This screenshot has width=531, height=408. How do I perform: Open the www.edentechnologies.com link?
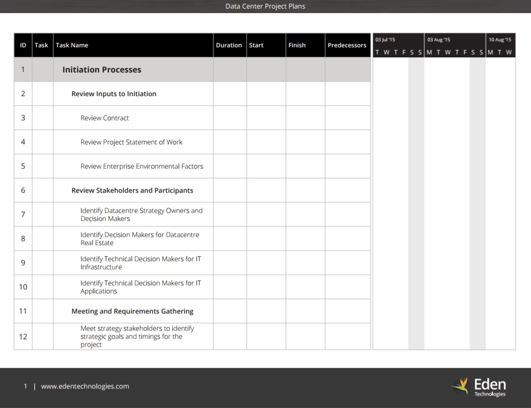coord(85,386)
